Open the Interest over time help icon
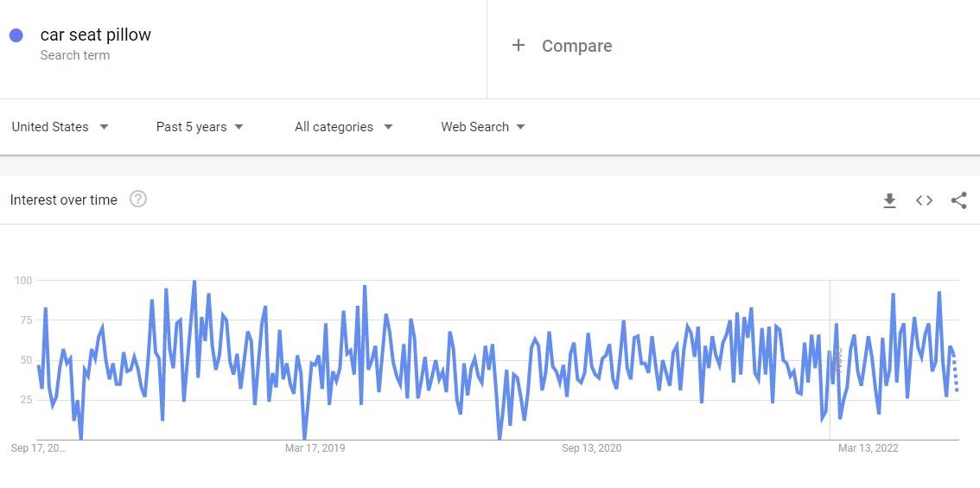 138,200
